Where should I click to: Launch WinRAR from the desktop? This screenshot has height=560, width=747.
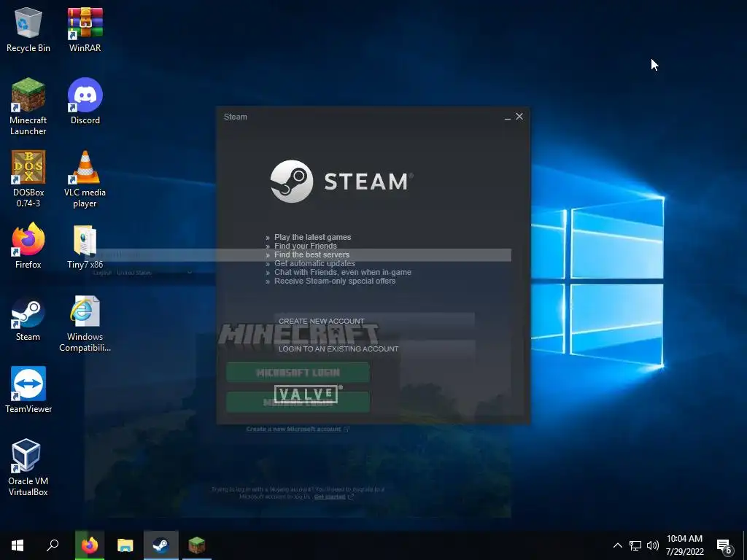pyautogui.click(x=85, y=30)
